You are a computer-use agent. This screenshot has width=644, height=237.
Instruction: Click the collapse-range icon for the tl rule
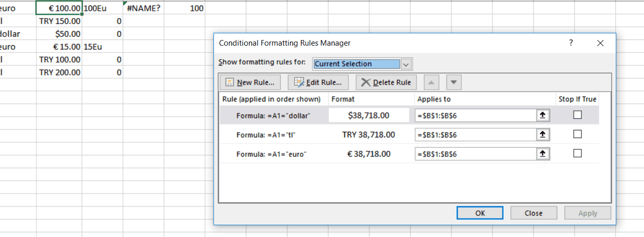(543, 134)
